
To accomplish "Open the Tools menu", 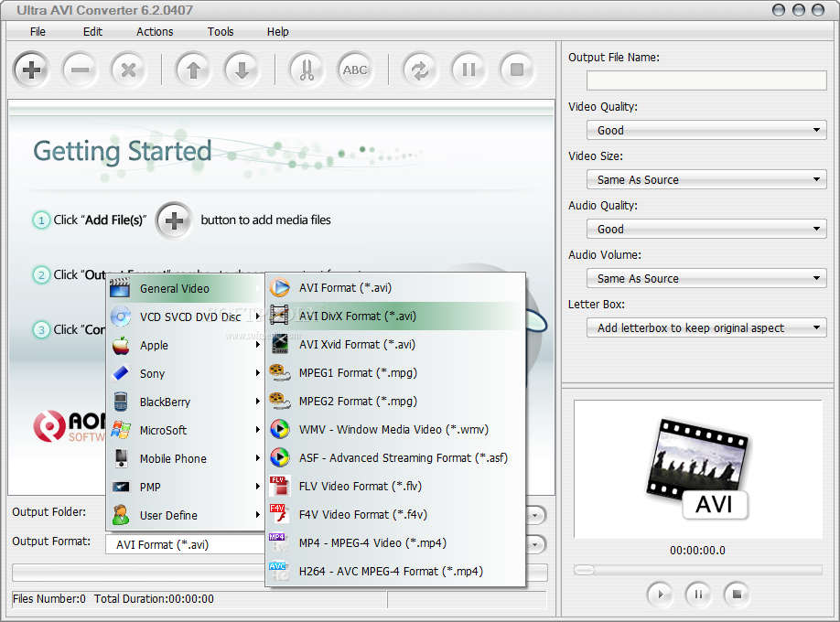I will 221,32.
